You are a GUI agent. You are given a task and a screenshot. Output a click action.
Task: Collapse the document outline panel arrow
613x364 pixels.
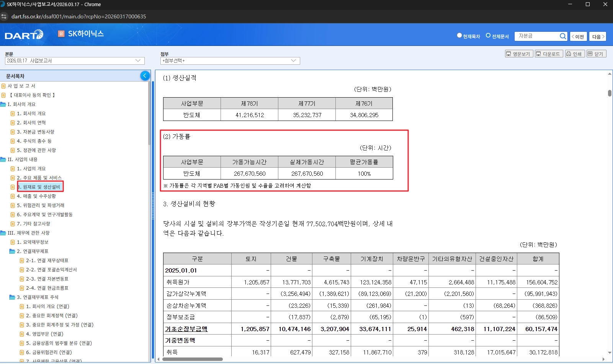click(x=145, y=76)
